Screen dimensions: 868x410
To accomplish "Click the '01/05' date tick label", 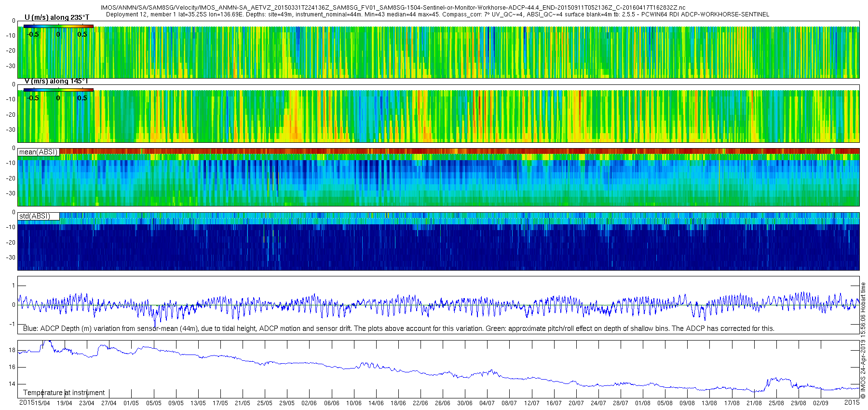I will click(x=131, y=403).
